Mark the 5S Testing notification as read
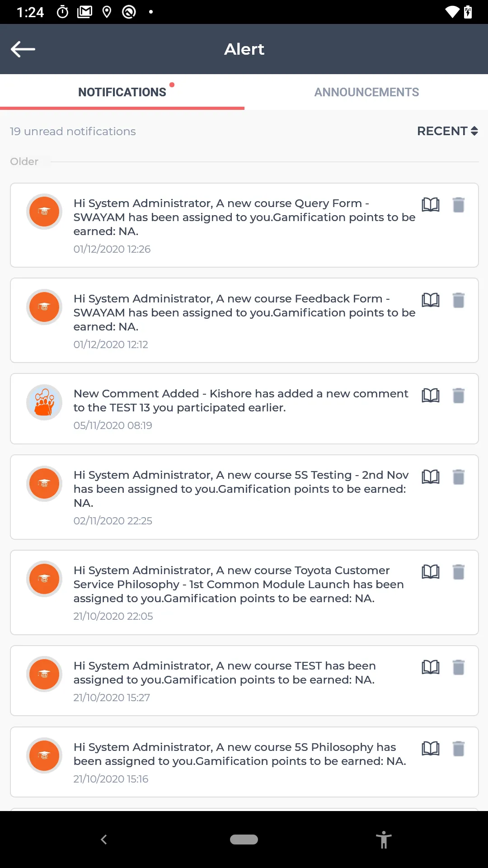The height and width of the screenshot is (868, 488). pyautogui.click(x=430, y=476)
